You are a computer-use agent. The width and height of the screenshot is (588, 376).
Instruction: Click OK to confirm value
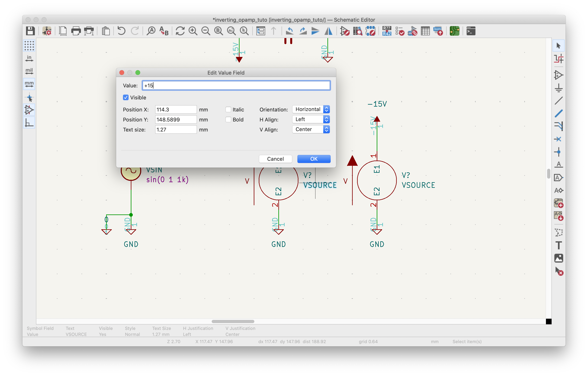point(314,159)
